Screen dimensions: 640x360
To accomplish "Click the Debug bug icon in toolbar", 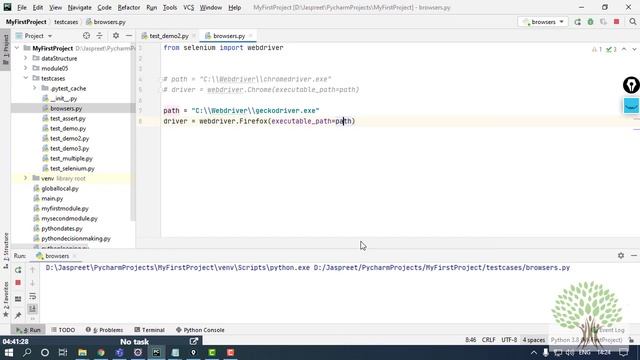I will [591, 22].
